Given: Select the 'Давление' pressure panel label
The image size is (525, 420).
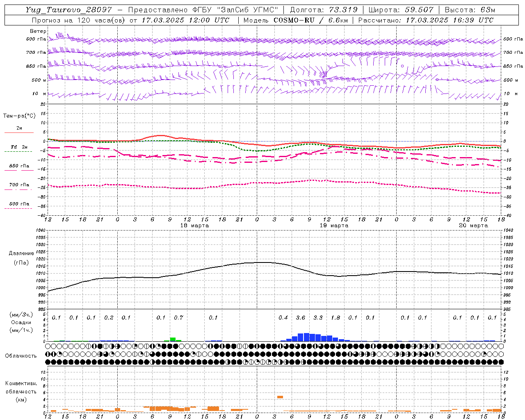Looking at the screenshot, I should click(x=21, y=253).
